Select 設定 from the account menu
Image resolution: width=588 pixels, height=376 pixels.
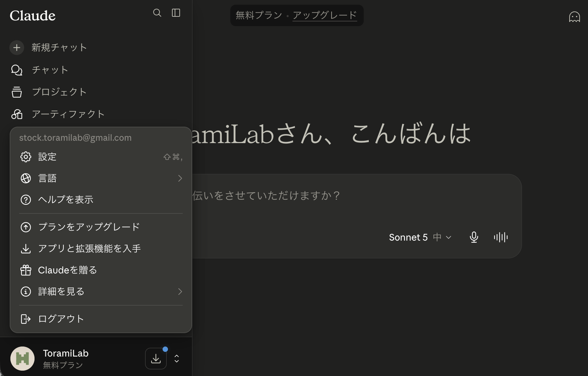[101, 157]
